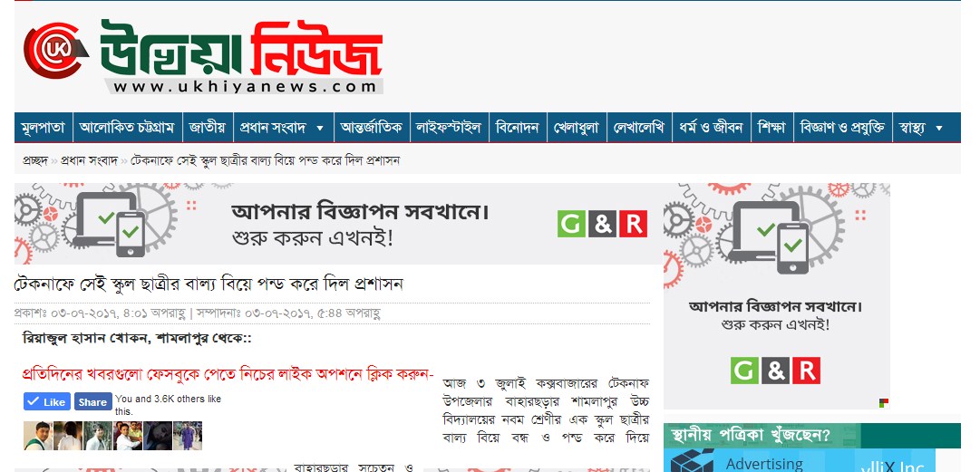This screenshot has height=472, width=980.
Task: Open the বিজ্ঞাণ ও প্রযুক্তি menu item
Action: click(x=843, y=128)
